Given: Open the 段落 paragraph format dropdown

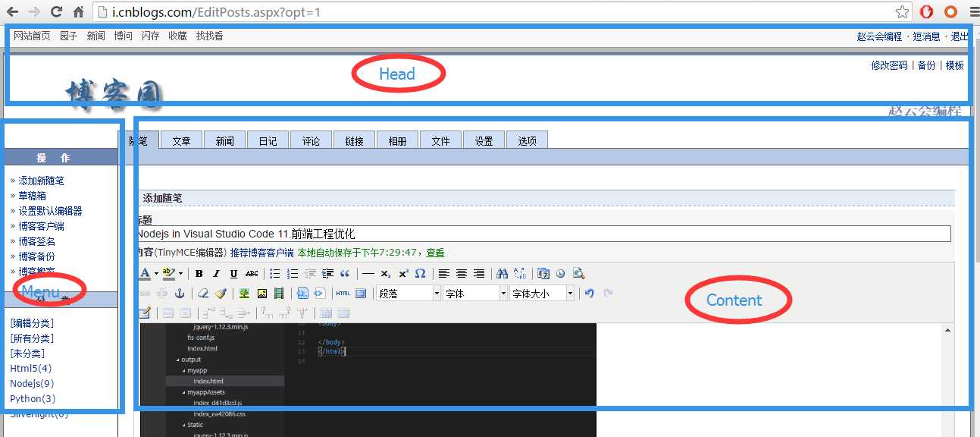Looking at the screenshot, I should (x=409, y=294).
